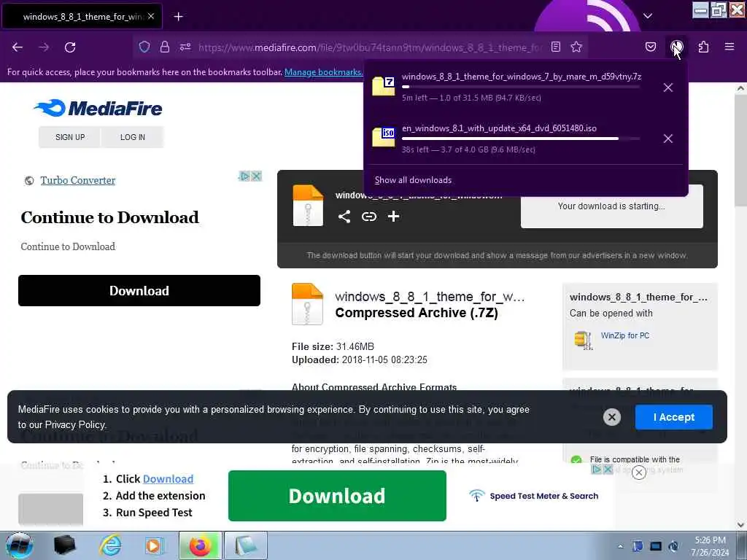Click the Firefox taskbar icon
Viewport: 747px width, 560px height.
tap(200, 545)
